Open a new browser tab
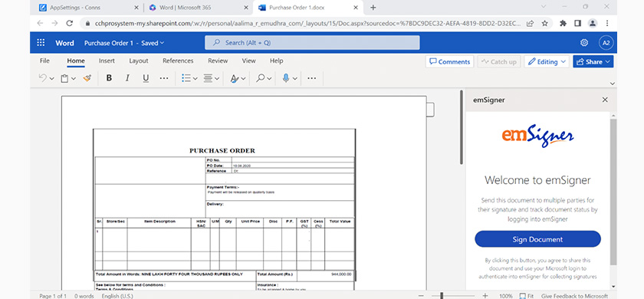This screenshot has height=299, width=644. 373,8
